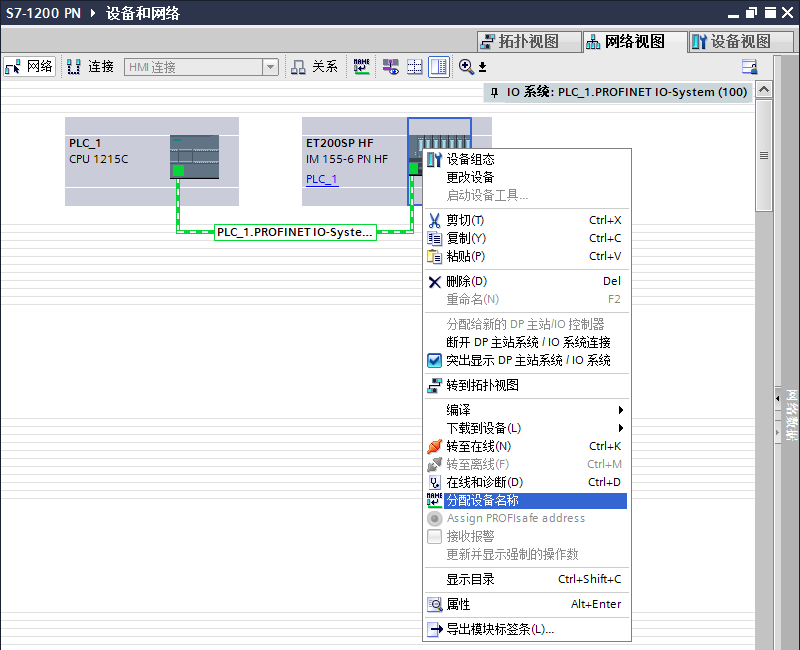This screenshot has width=800, height=650.
Task: Choose 启动设备工具... from the context menu
Action: pyautogui.click(x=527, y=195)
